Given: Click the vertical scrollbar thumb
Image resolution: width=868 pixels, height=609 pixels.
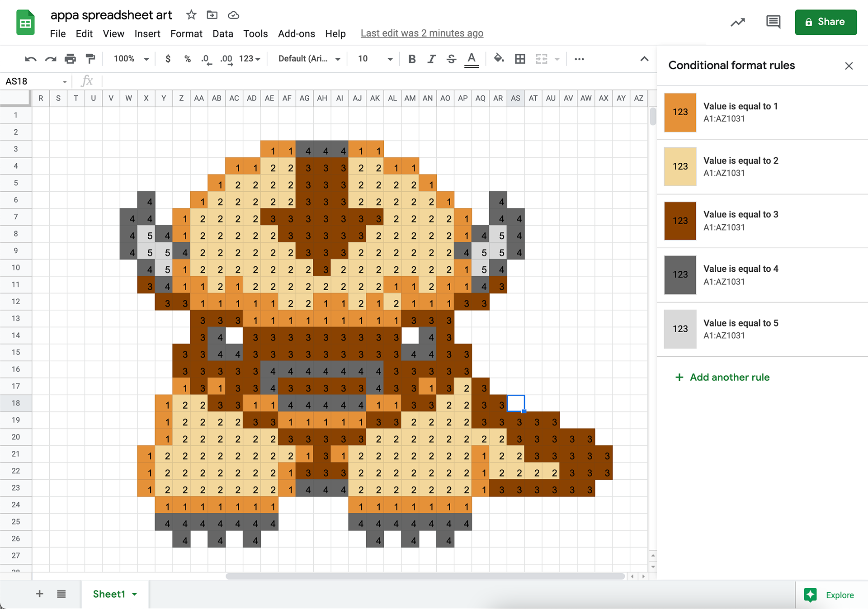Looking at the screenshot, I should [653, 116].
